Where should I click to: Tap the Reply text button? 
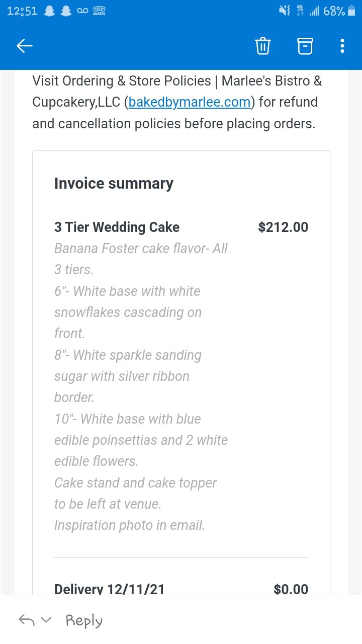(84, 621)
